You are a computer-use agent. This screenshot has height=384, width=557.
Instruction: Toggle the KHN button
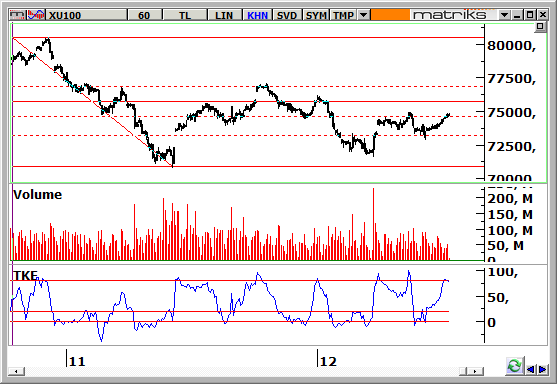(x=257, y=15)
